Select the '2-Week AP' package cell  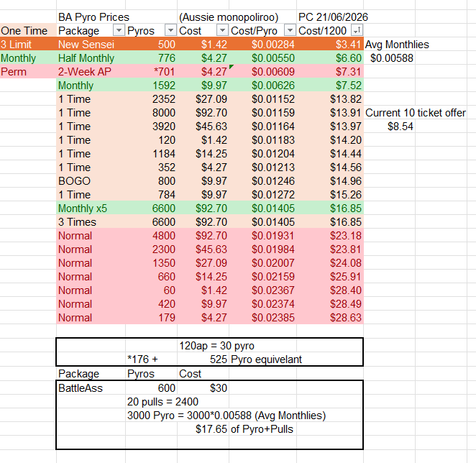[x=91, y=72]
